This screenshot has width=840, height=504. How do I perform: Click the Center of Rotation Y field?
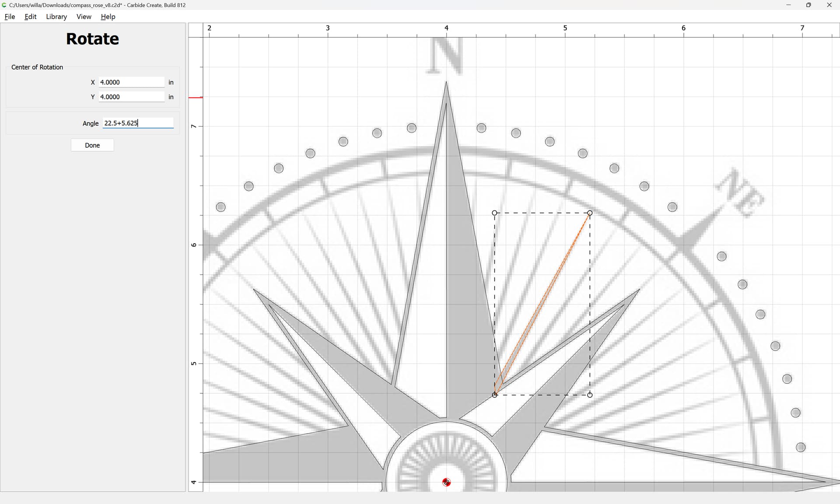tap(131, 97)
